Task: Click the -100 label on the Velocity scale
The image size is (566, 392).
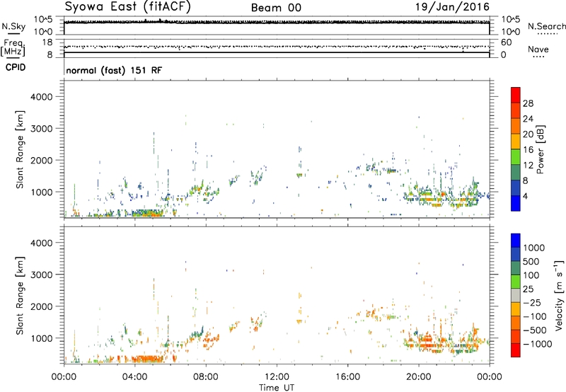Action: [535, 316]
